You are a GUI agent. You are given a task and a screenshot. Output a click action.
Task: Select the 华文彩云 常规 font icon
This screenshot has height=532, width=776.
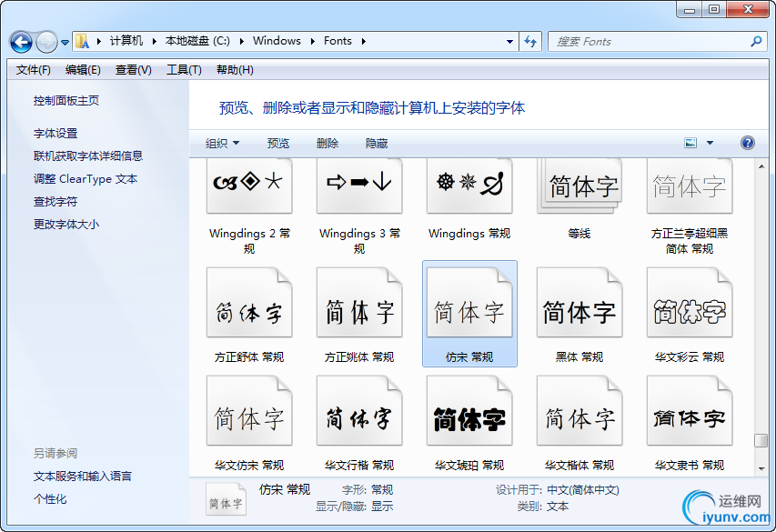[x=690, y=302]
